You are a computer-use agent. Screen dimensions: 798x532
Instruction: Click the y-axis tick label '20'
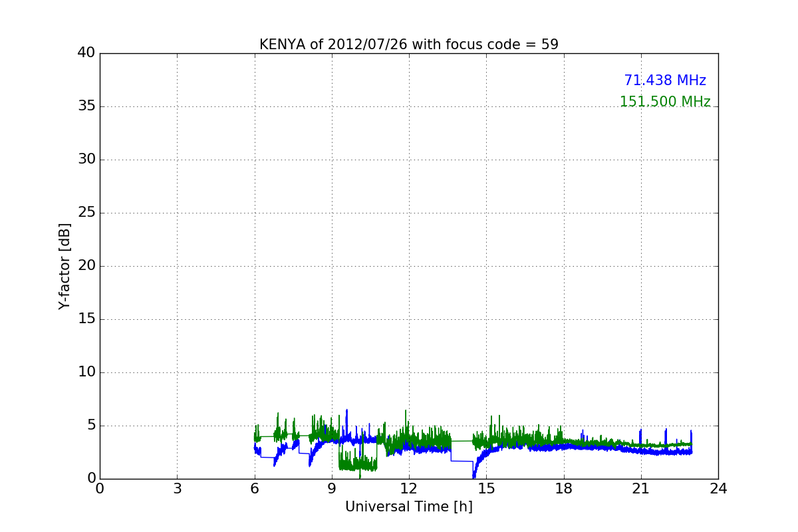tap(86, 265)
